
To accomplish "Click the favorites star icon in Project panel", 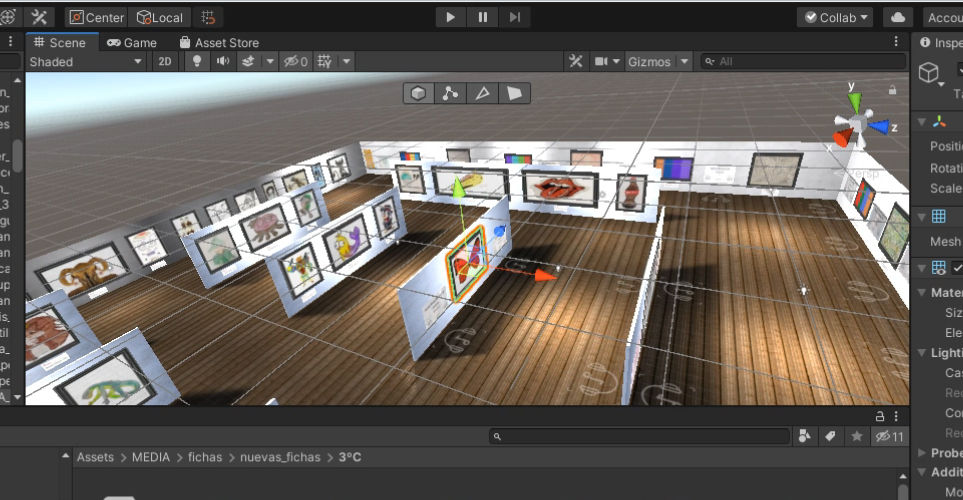I will [856, 436].
